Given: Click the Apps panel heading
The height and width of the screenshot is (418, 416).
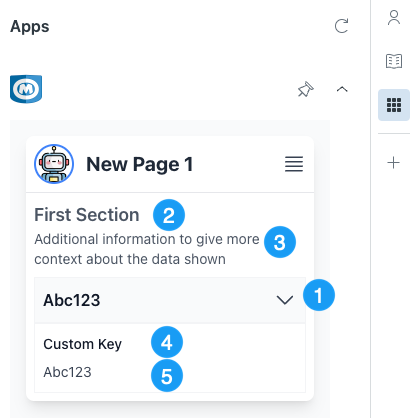Looking at the screenshot, I should 30,27.
